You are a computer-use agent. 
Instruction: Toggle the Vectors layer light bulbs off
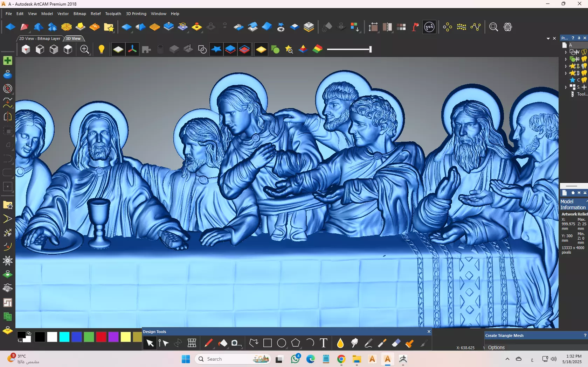[584, 52]
